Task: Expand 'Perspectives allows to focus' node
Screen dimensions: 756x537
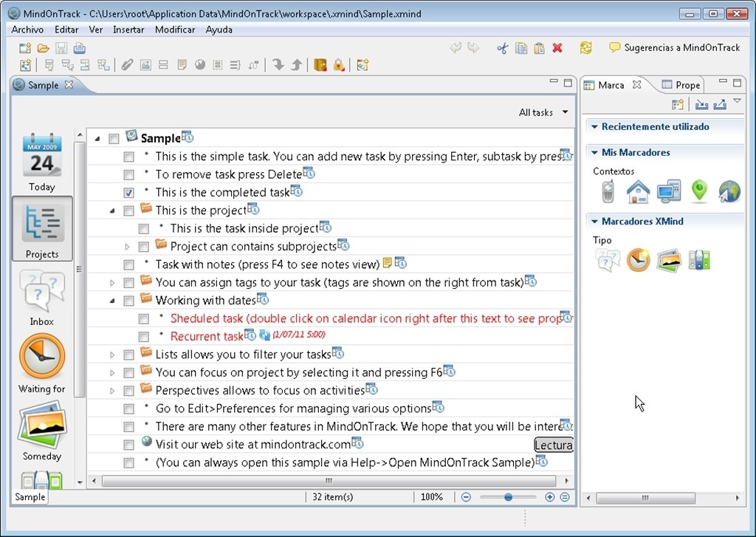Action: (112, 391)
